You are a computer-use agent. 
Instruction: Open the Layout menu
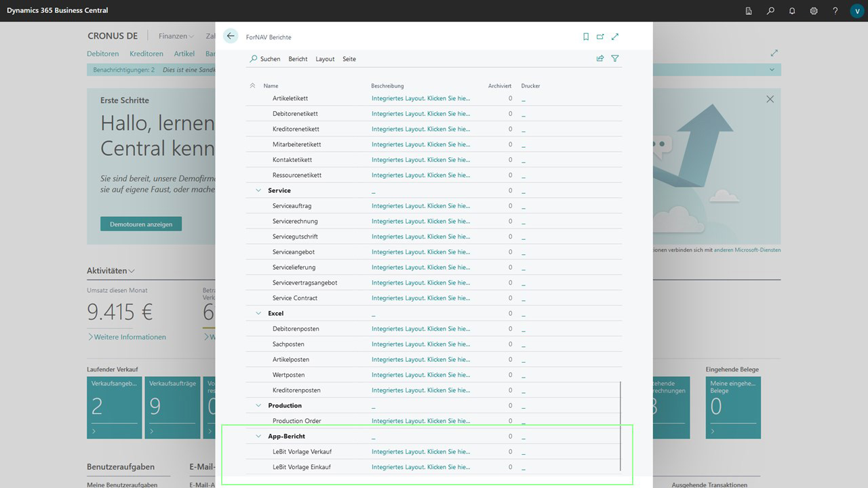click(x=325, y=59)
